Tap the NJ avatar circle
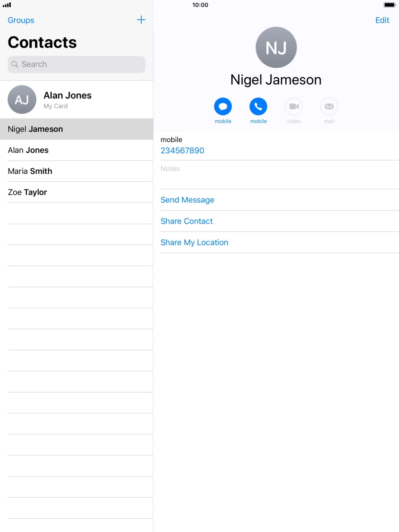This screenshot has height=532, width=399. (276, 48)
